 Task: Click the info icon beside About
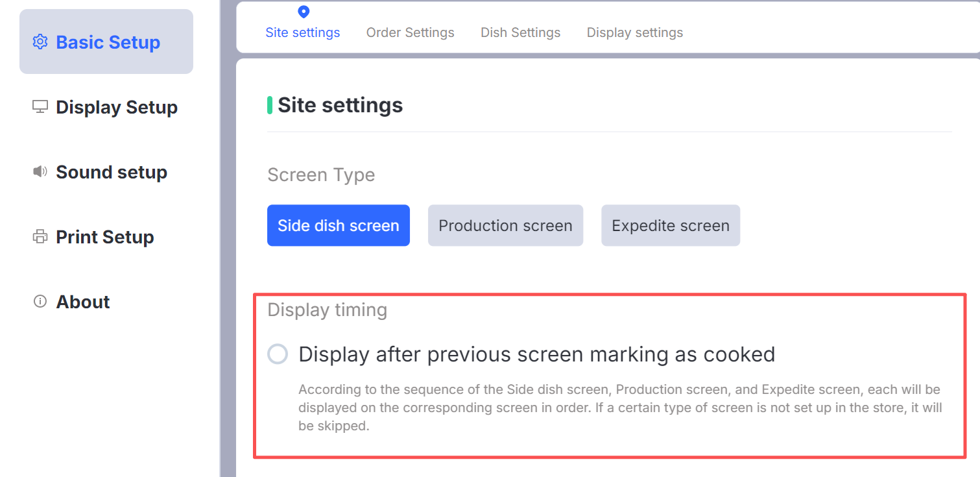[x=40, y=302]
